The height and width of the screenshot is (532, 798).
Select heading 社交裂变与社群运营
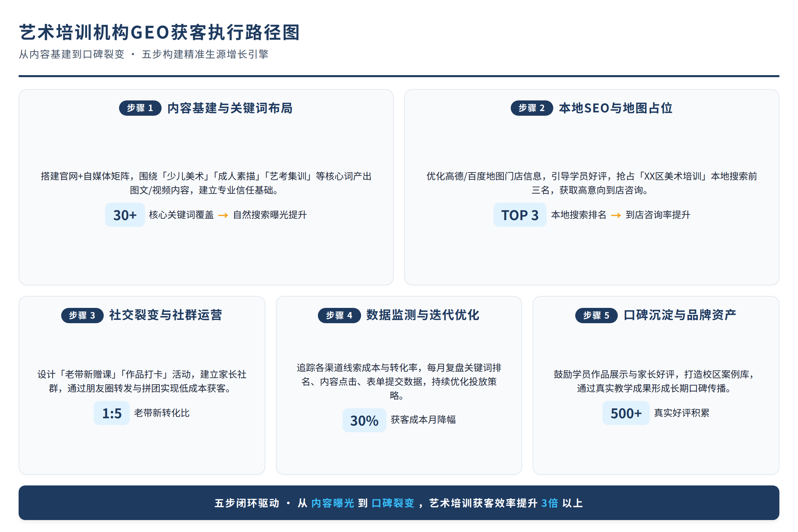[x=166, y=315]
